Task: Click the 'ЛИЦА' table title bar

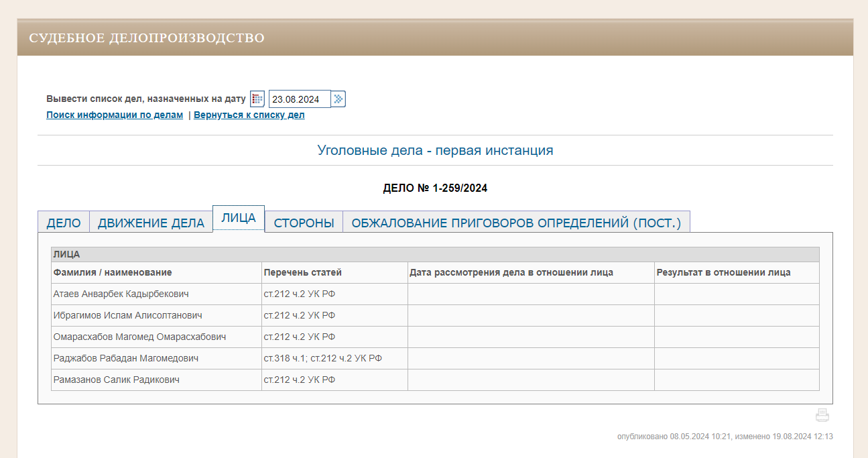Action: 435,254
